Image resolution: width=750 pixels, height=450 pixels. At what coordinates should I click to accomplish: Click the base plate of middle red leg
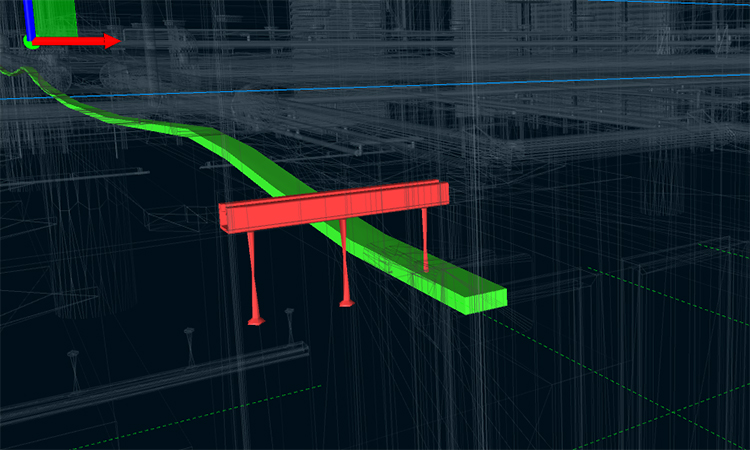pyautogui.click(x=346, y=301)
